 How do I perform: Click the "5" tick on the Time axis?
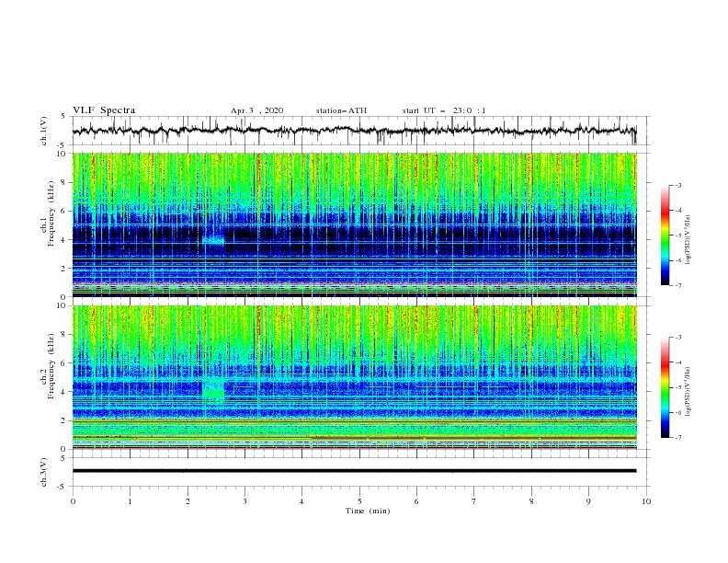pyautogui.click(x=359, y=501)
